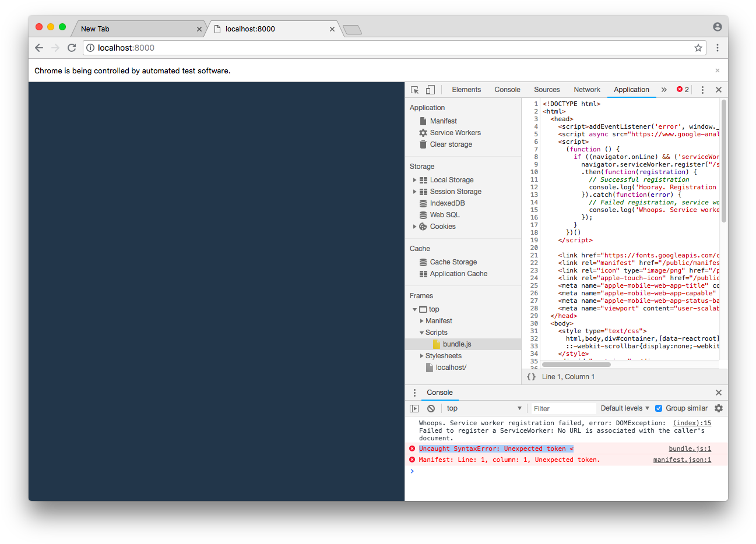
Task: Toggle the Group similar checkbox
Action: (x=658, y=408)
